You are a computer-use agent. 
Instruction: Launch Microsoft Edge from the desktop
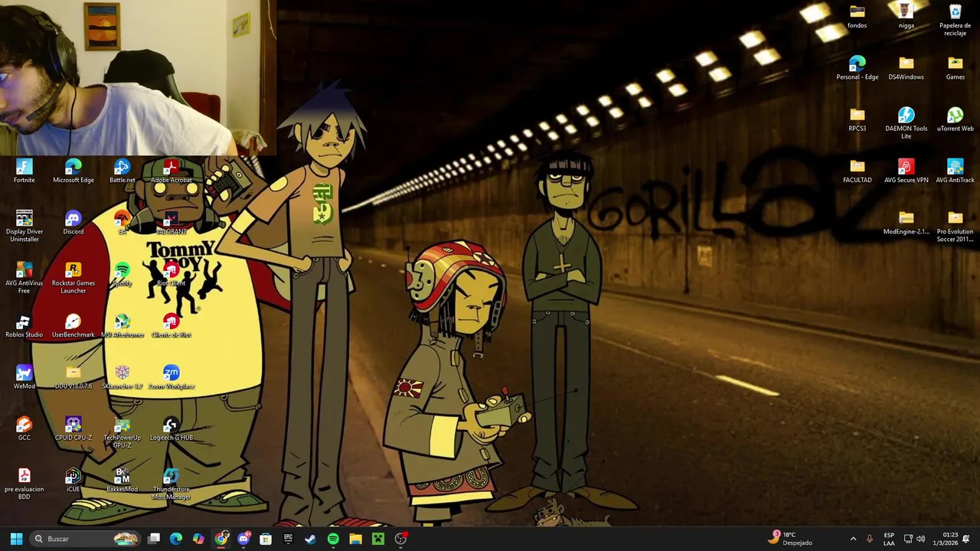tap(73, 171)
